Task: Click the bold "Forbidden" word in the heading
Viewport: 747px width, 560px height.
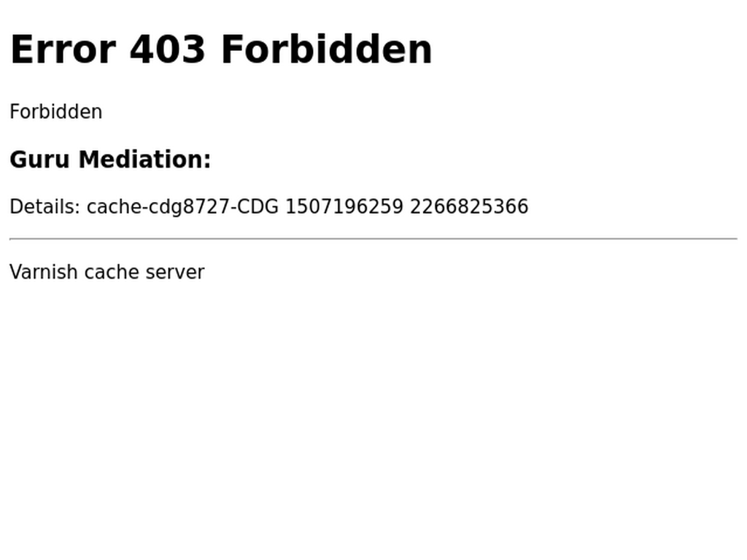Action: coord(327,50)
